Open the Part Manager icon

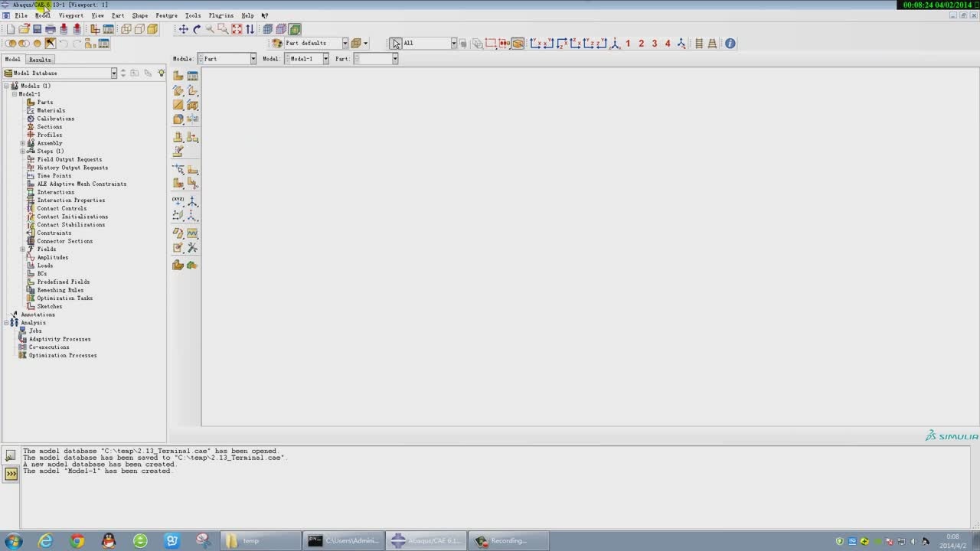pyautogui.click(x=192, y=75)
